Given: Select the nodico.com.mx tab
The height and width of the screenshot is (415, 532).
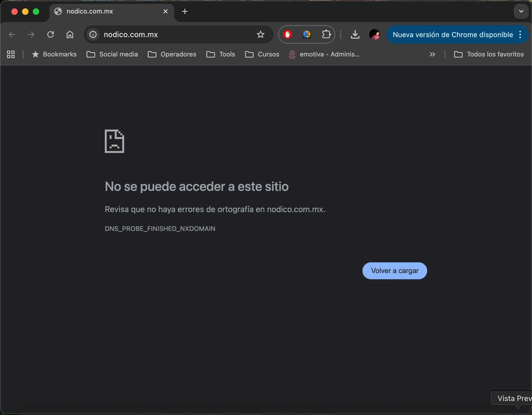Looking at the screenshot, I should (106, 12).
